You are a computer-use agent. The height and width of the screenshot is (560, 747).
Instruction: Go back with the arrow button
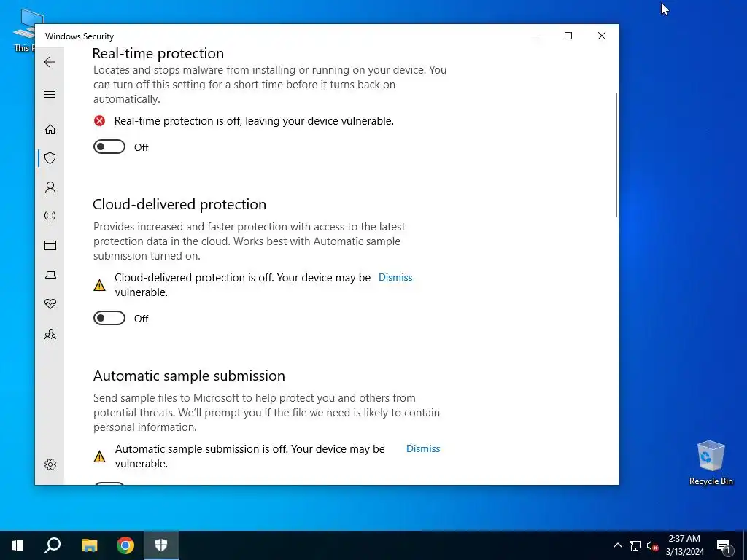[50, 62]
